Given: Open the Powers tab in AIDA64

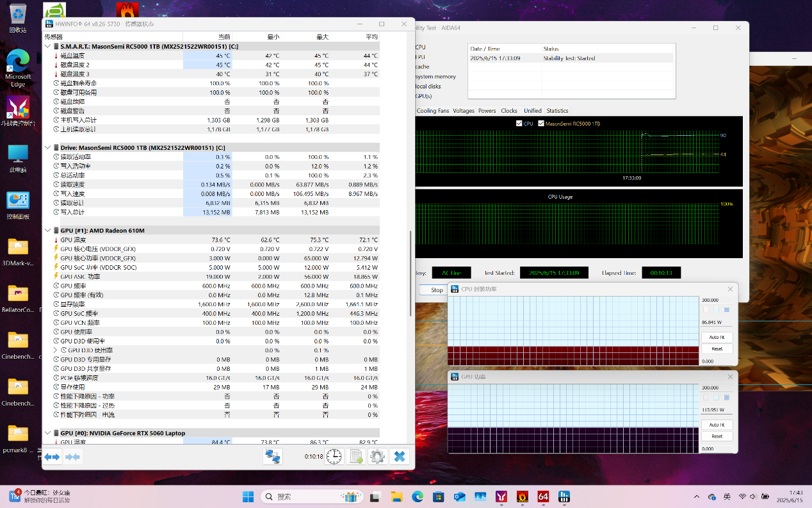Looking at the screenshot, I should click(x=487, y=111).
